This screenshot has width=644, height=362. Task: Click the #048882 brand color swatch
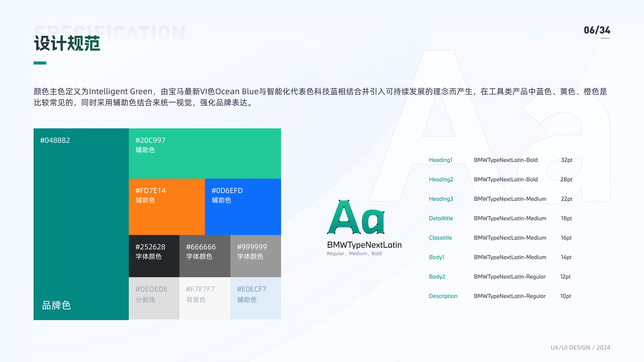click(81, 224)
